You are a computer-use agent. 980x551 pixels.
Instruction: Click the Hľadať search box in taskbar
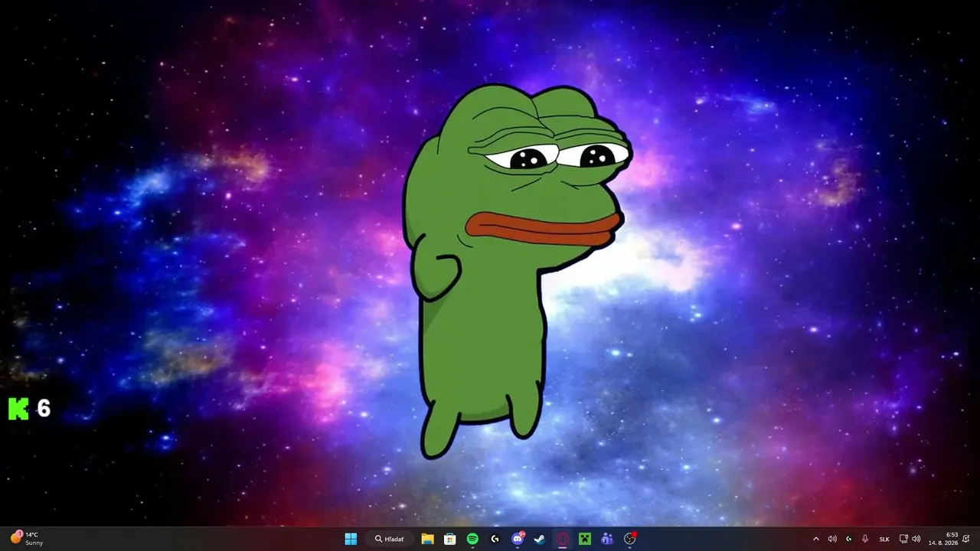click(389, 539)
